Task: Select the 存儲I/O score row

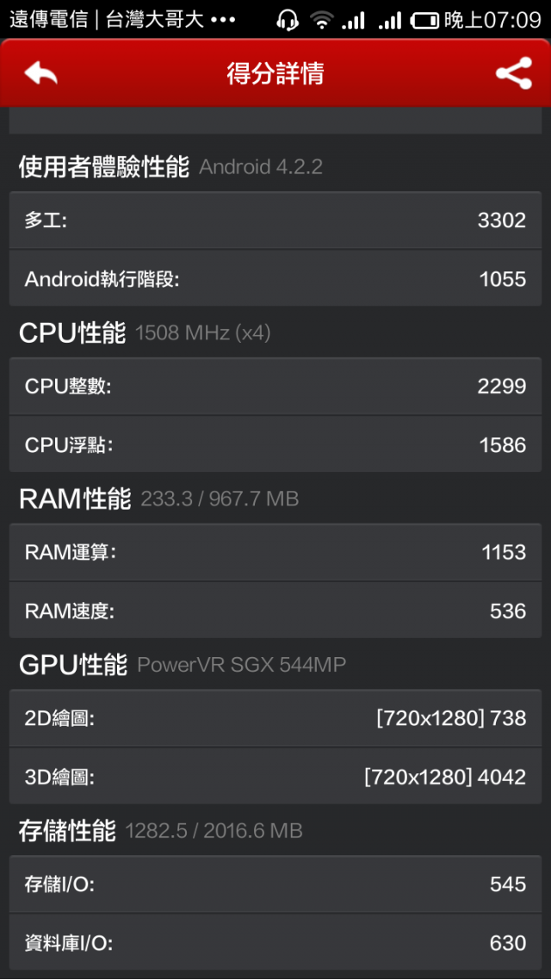Action: pos(275,884)
